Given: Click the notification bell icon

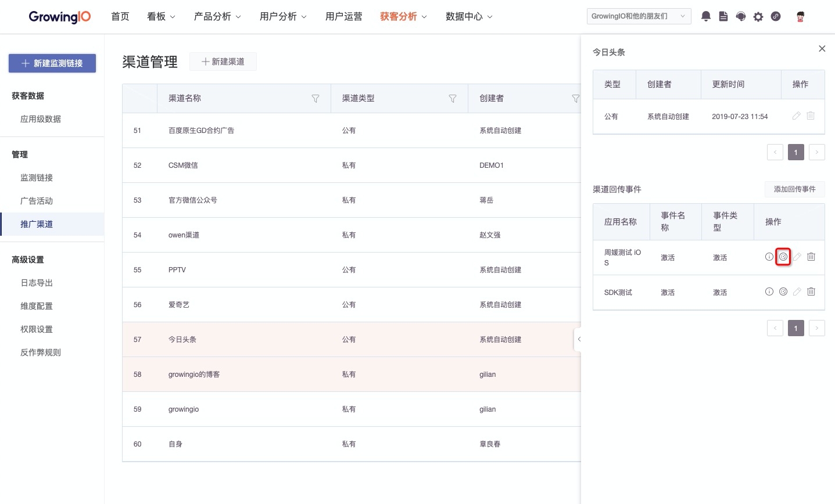Looking at the screenshot, I should pyautogui.click(x=706, y=16).
